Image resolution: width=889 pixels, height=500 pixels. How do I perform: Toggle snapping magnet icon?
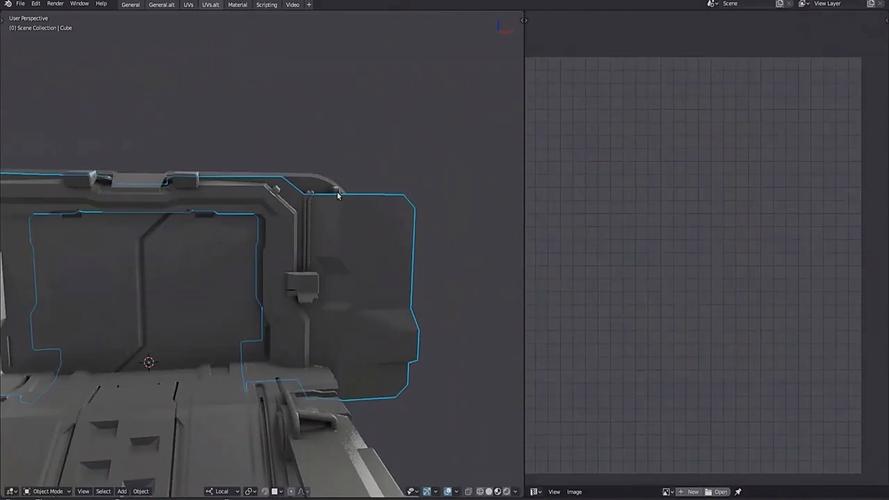[x=265, y=491]
